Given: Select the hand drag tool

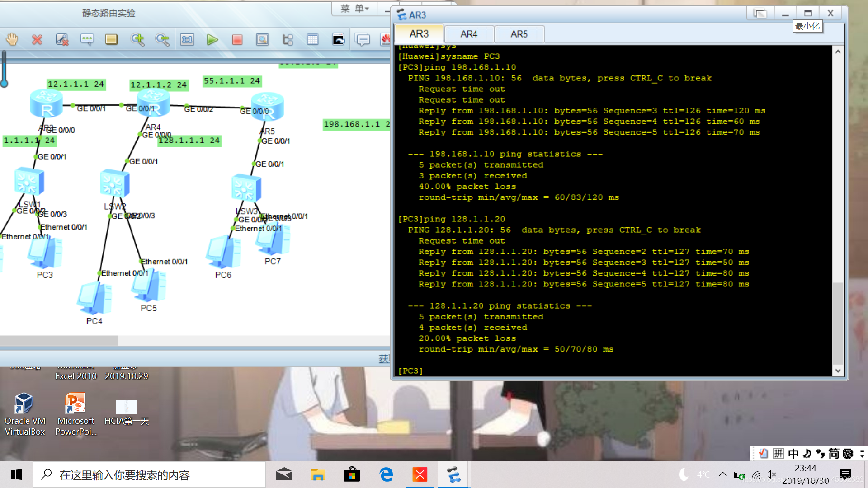Looking at the screenshot, I should pyautogui.click(x=12, y=40).
